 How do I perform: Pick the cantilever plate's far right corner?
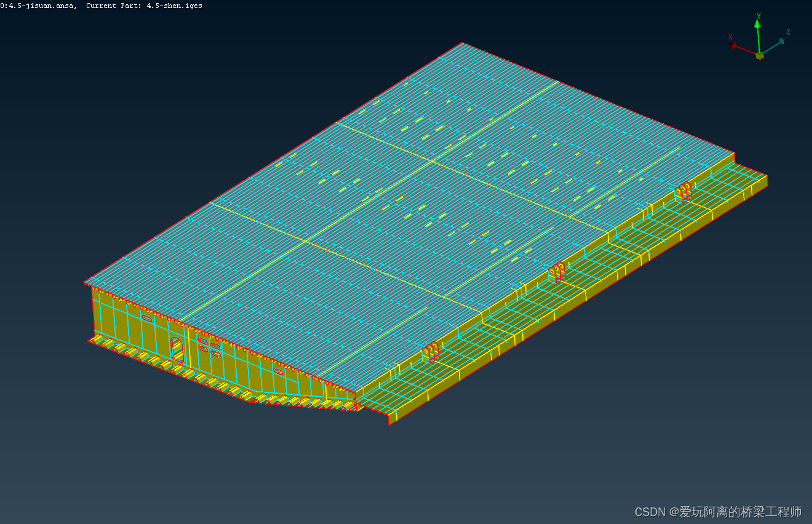(767, 177)
